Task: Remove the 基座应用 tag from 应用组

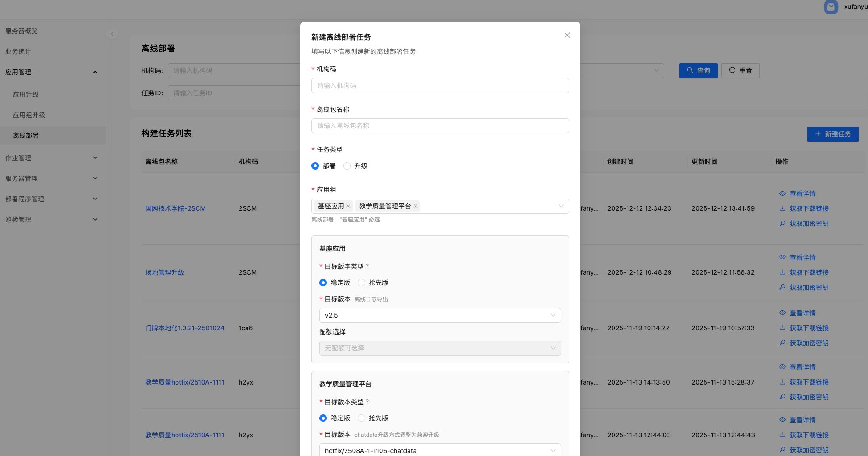Action: click(x=348, y=206)
